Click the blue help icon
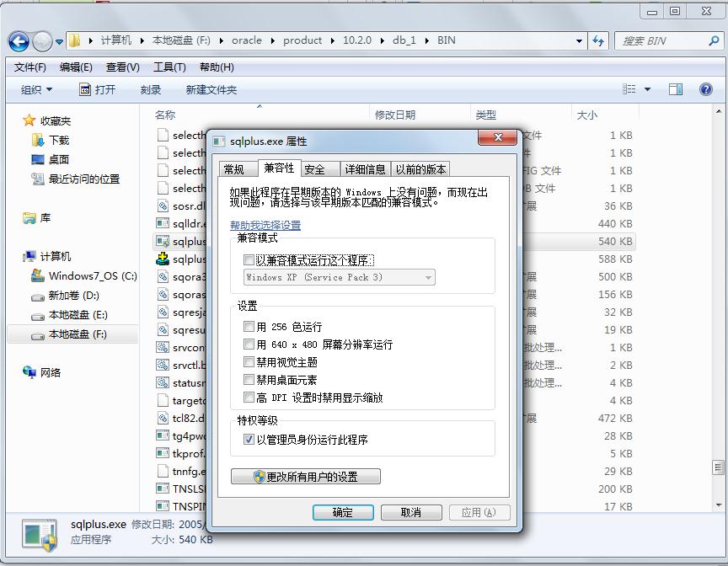This screenshot has width=728, height=566. click(706, 89)
